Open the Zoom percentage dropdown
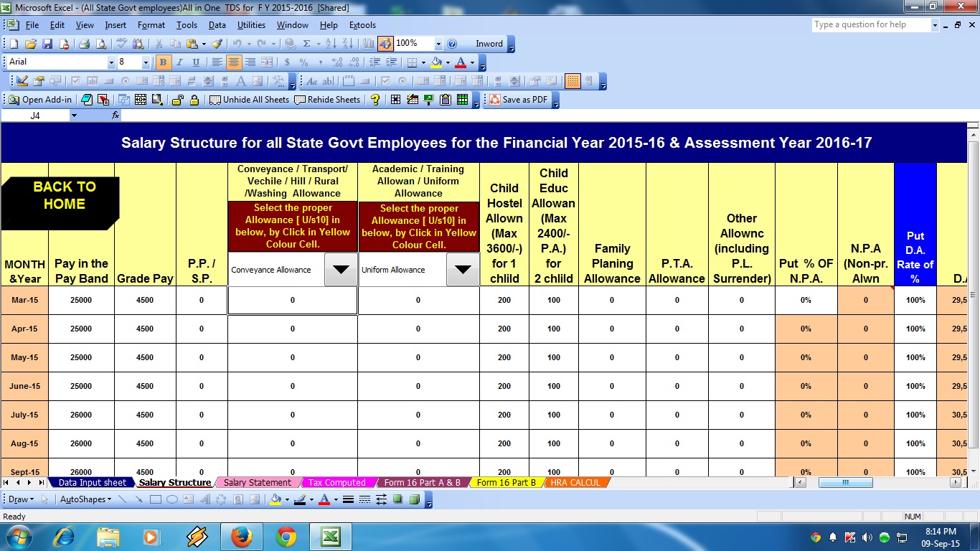The image size is (980, 551). pos(438,44)
